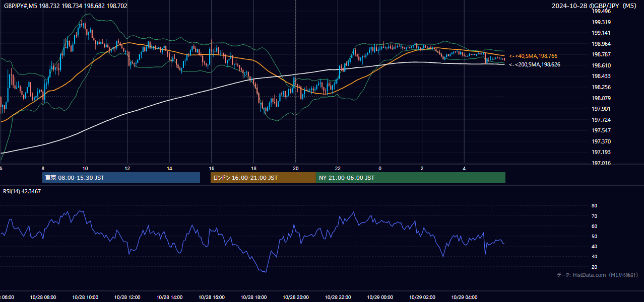Image resolution: width=644 pixels, height=302 pixels.
Task: Click the ロンドン 16:00-21:00 JST session bar
Action: [263, 178]
